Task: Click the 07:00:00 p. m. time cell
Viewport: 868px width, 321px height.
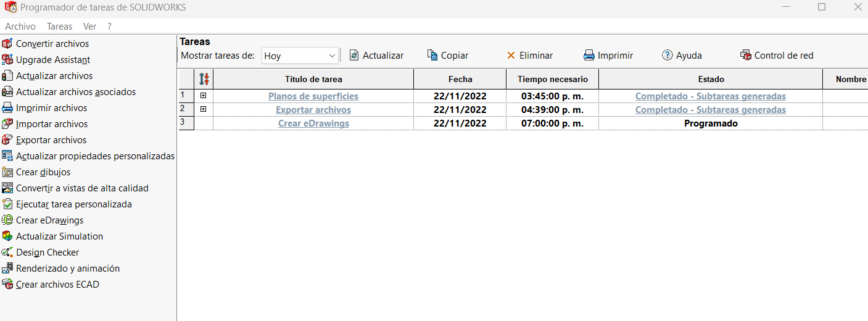Action: click(x=553, y=123)
